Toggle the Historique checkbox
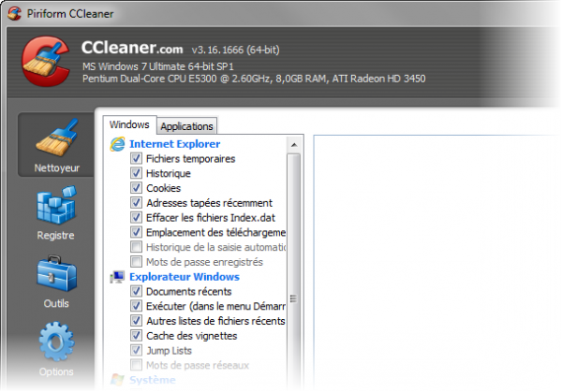 (x=137, y=174)
